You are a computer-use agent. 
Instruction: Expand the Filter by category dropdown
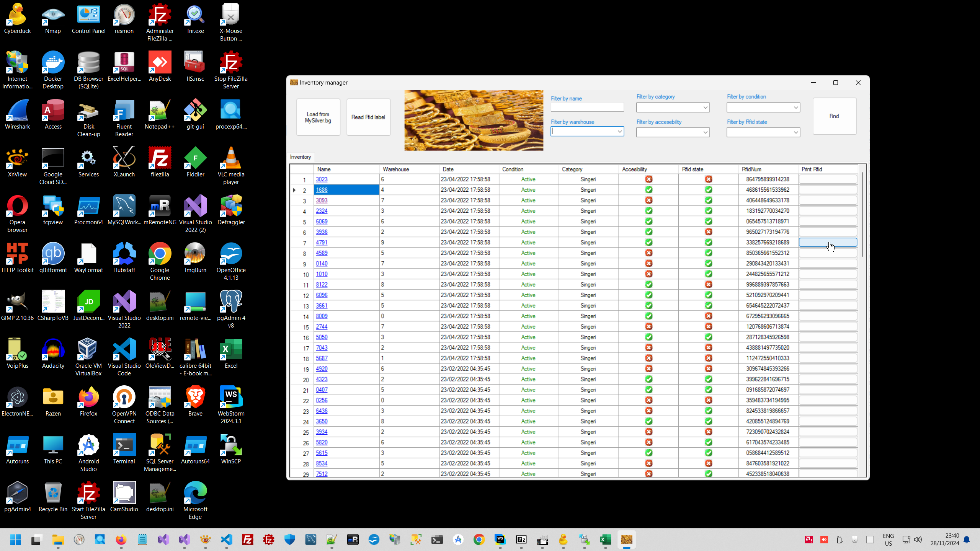click(705, 108)
